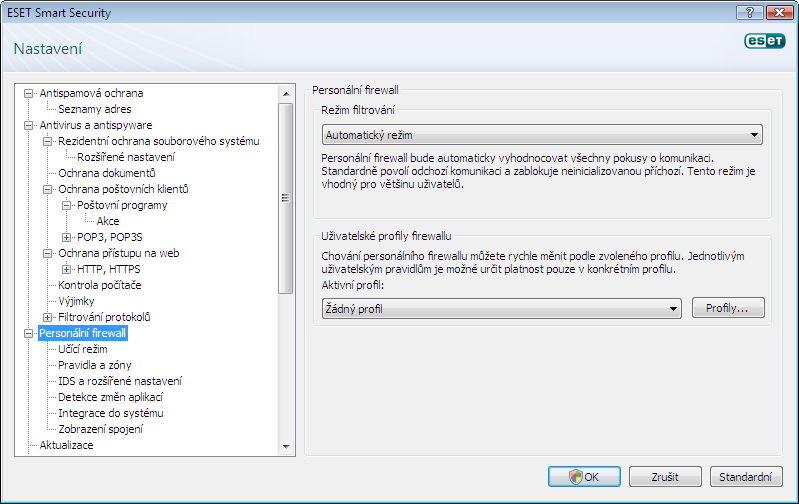Click the Standardní button
Screen dimensions: 799x504
[745, 477]
